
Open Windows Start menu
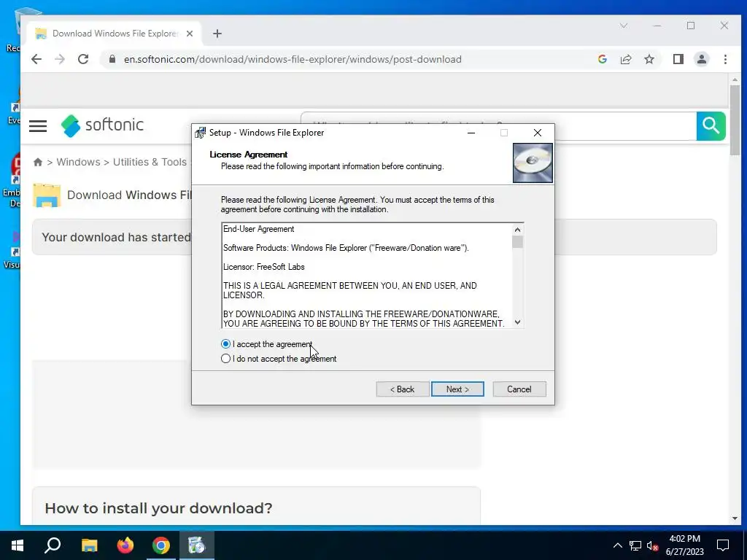18,545
